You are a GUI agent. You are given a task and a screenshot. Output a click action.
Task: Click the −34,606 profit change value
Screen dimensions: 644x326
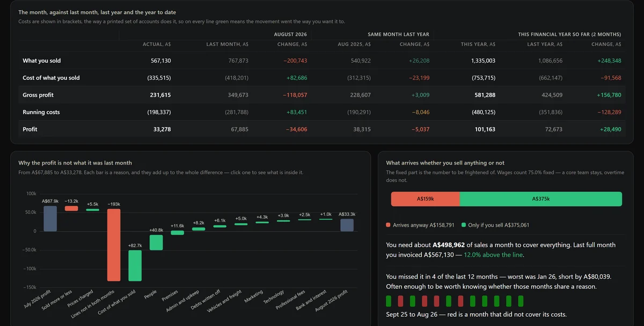click(297, 129)
